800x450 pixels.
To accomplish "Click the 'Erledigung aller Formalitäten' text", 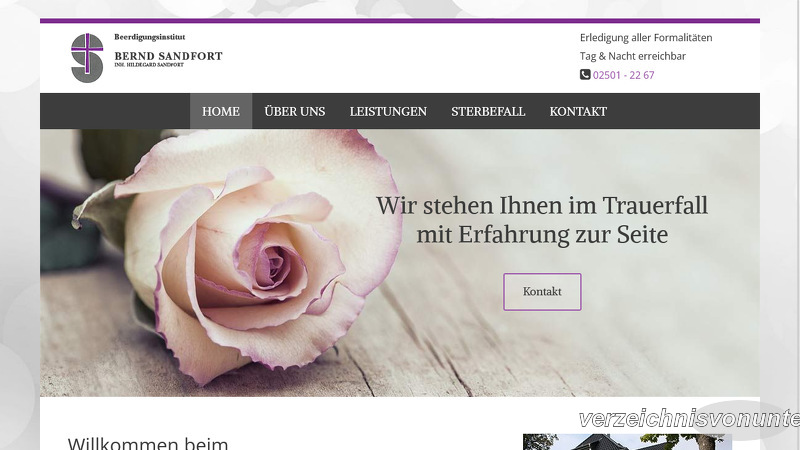I will [646, 38].
